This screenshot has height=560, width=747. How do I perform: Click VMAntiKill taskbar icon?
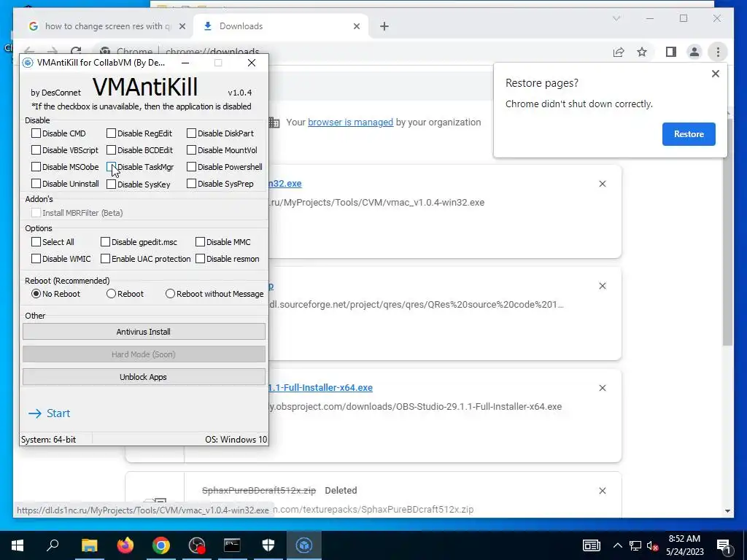tap(304, 545)
